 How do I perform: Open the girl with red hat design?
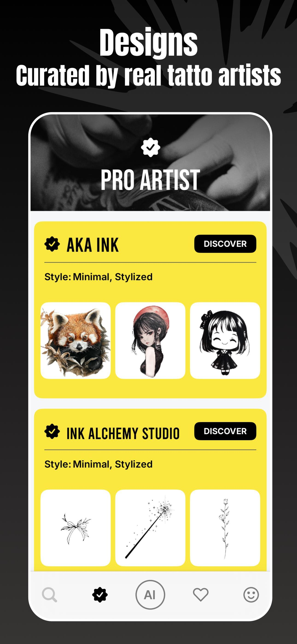click(x=150, y=340)
